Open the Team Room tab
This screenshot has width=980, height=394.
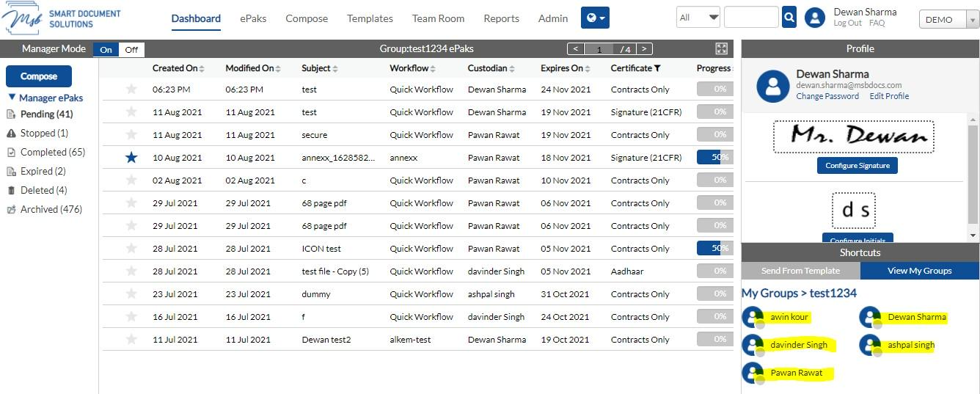[438, 18]
